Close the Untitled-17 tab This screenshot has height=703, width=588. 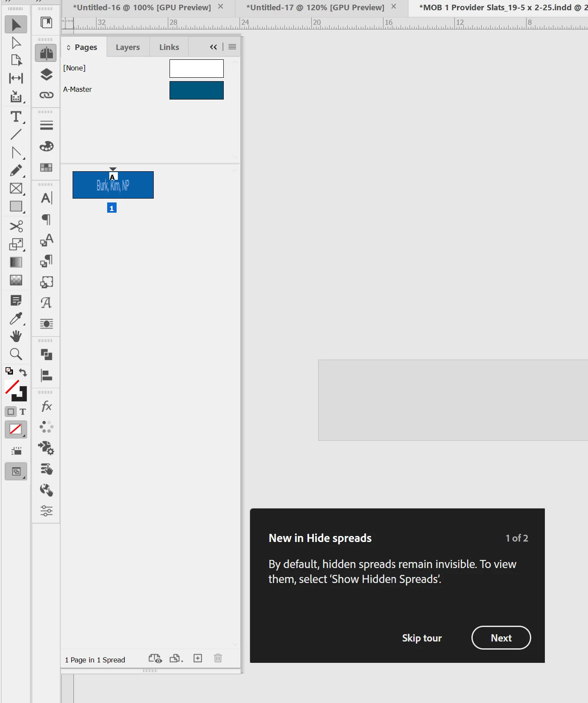click(394, 6)
